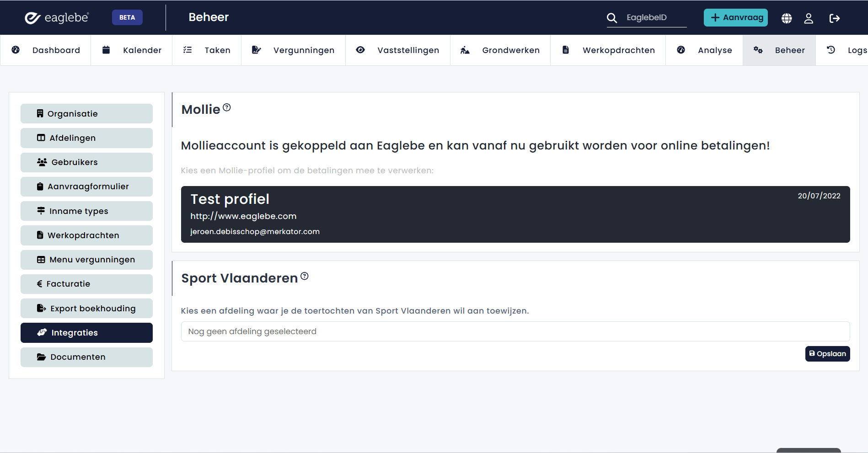The image size is (868, 453).
Task: Click the Documenten folder icon
Action: pos(42,357)
